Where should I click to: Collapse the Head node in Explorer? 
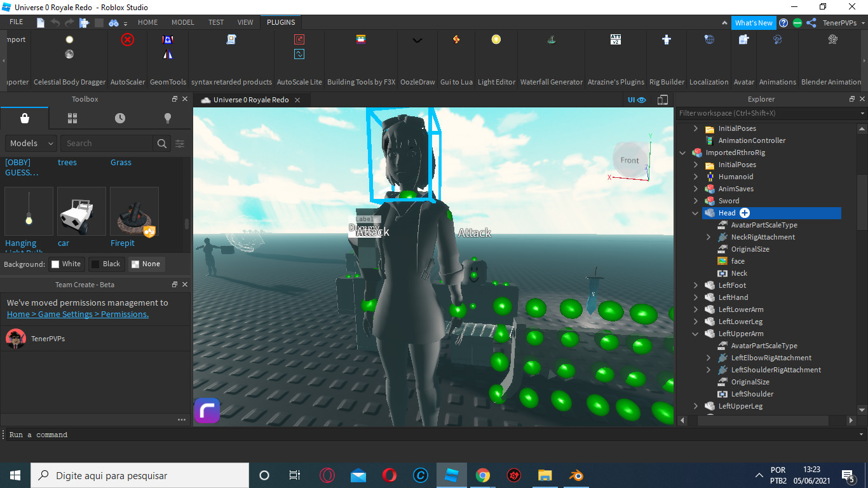[x=695, y=213]
